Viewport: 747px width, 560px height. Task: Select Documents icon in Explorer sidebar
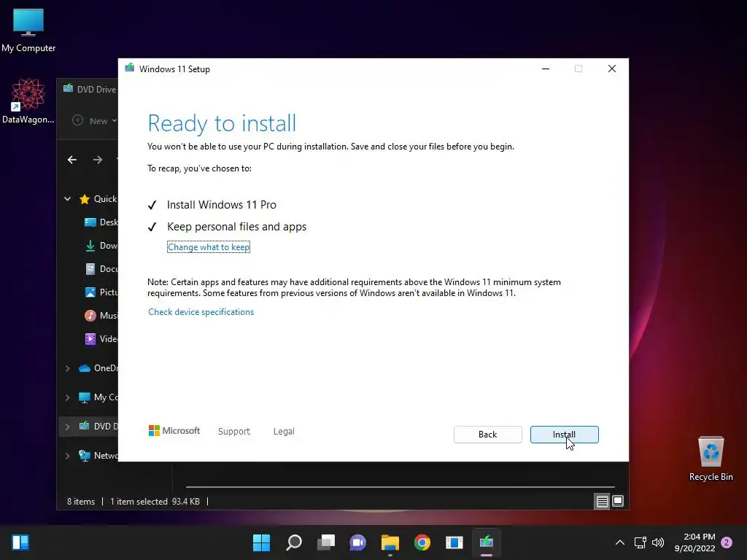pyautogui.click(x=90, y=269)
